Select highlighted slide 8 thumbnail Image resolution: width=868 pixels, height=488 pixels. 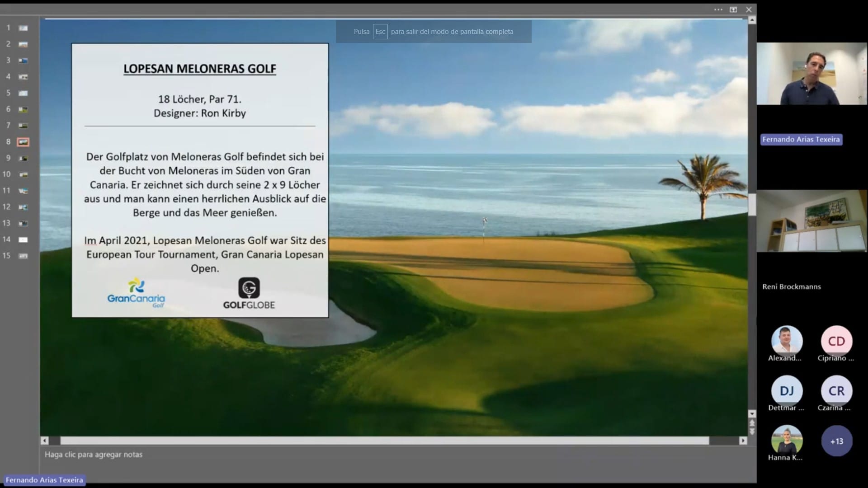(x=23, y=142)
